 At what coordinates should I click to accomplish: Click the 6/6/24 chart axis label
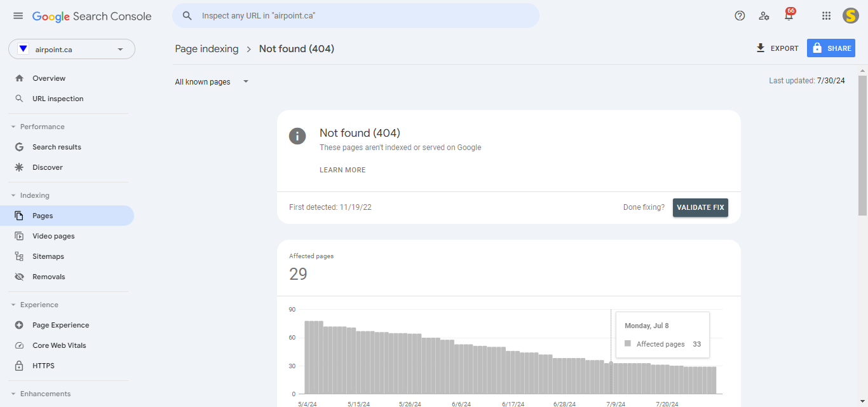click(461, 404)
